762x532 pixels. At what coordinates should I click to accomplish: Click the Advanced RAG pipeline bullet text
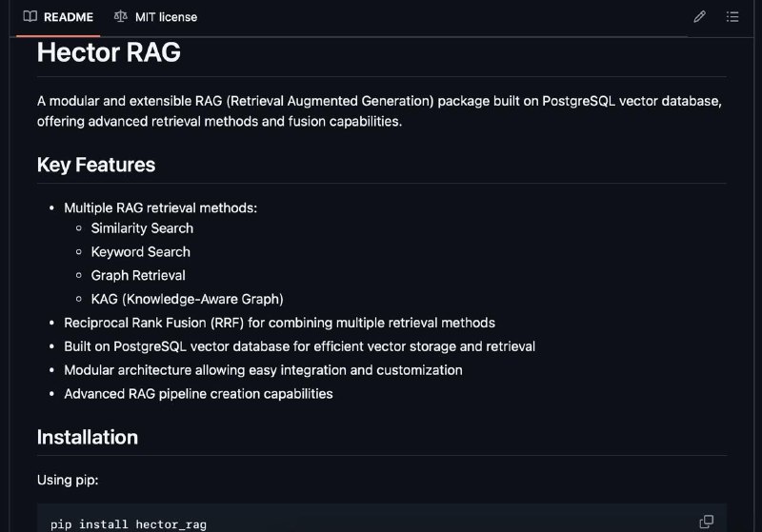[198, 394]
